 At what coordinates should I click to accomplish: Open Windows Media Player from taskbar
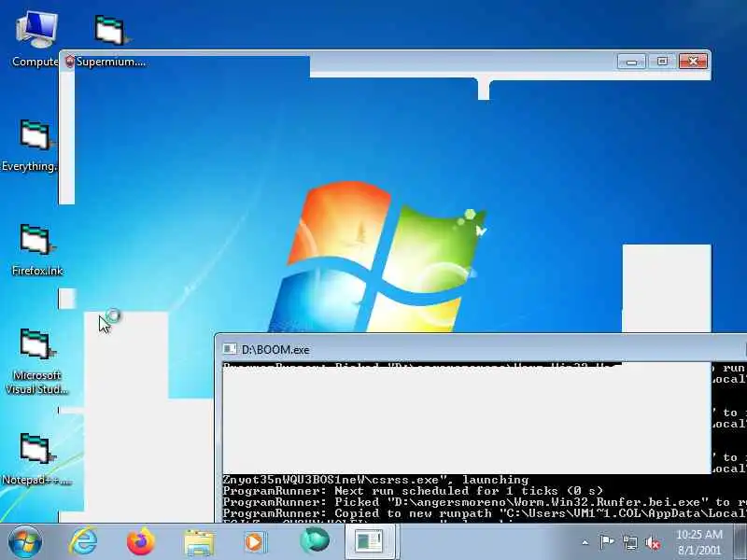tap(256, 542)
